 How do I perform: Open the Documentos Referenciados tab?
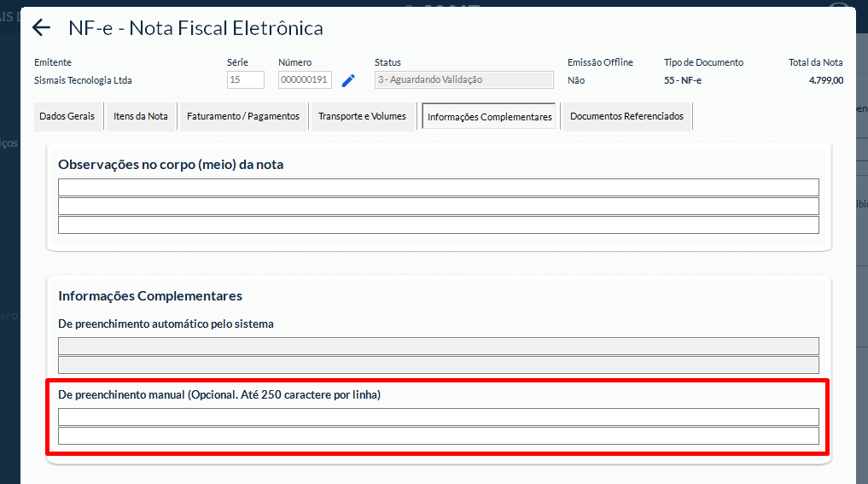(x=626, y=116)
